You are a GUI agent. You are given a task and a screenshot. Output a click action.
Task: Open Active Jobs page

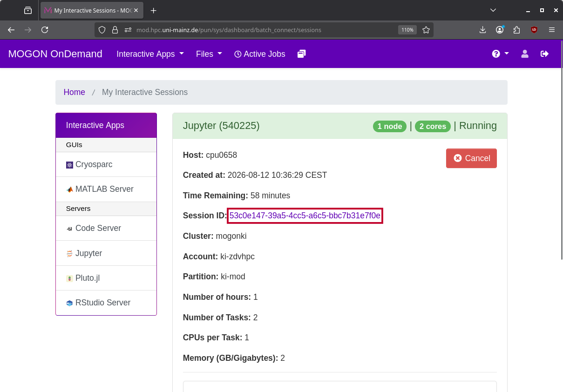(259, 54)
